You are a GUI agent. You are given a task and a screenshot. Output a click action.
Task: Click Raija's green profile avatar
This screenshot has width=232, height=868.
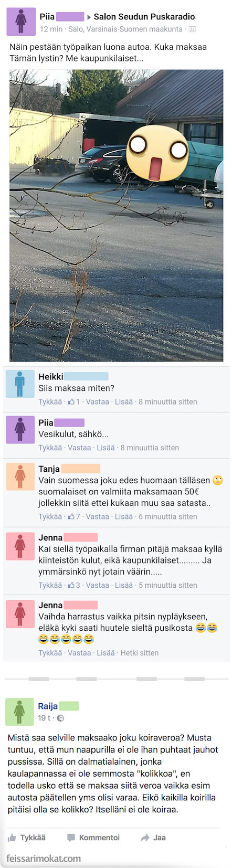19,712
